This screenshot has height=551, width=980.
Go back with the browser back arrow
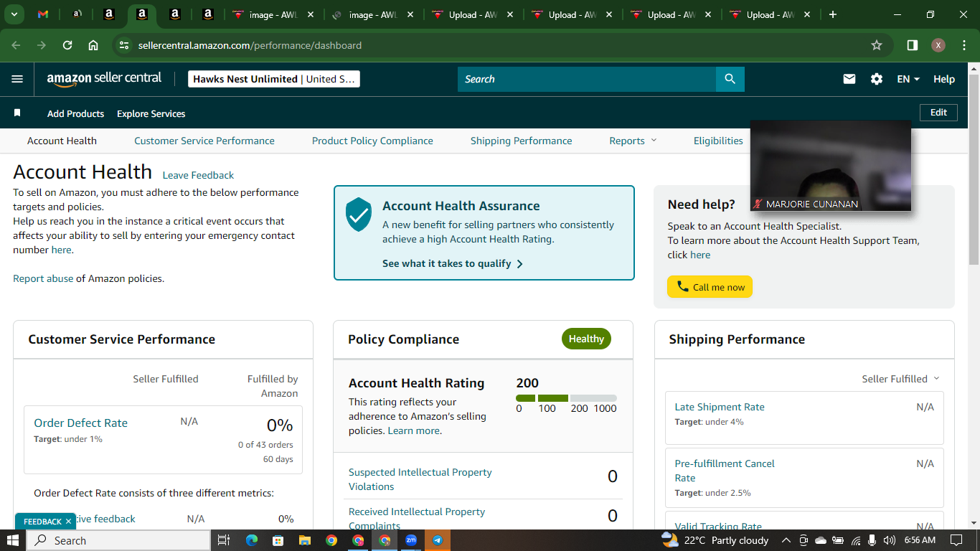pyautogui.click(x=16, y=45)
